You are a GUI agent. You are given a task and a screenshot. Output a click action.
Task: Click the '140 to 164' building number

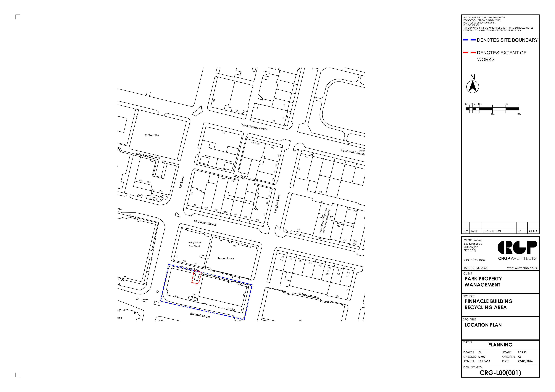pos(231,309)
